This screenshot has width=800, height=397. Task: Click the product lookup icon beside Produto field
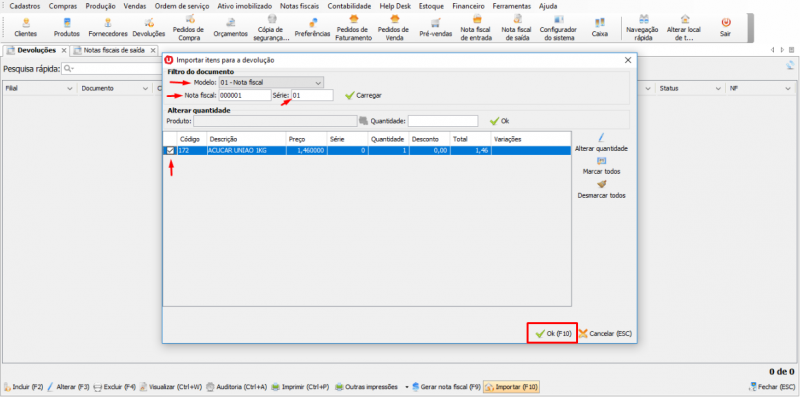(x=363, y=121)
